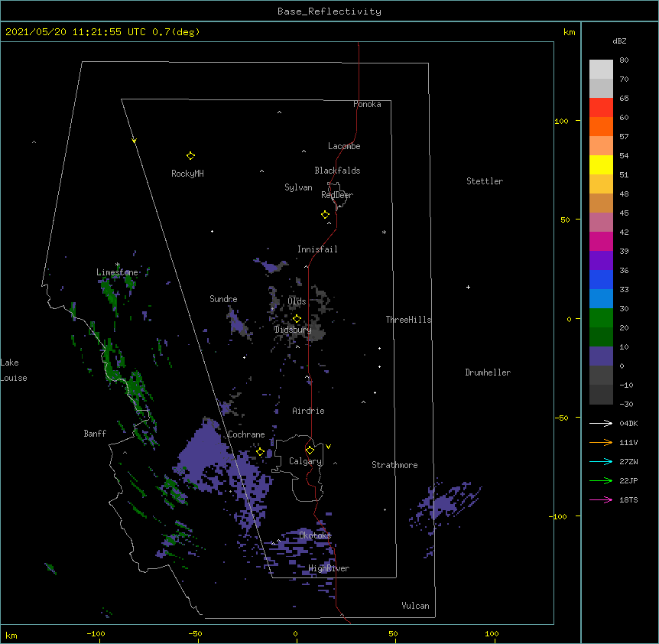
Task: Click the yellow marker beside Cochrane
Action: (260, 452)
